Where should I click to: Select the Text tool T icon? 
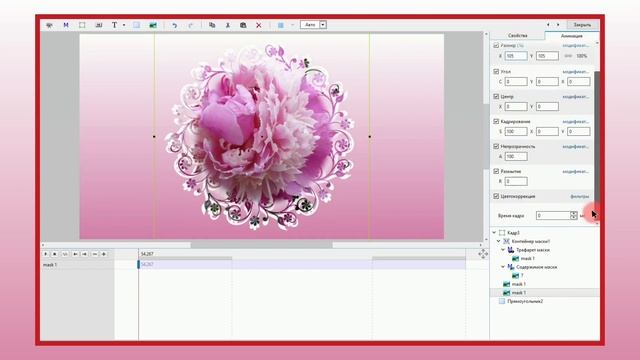point(114,25)
